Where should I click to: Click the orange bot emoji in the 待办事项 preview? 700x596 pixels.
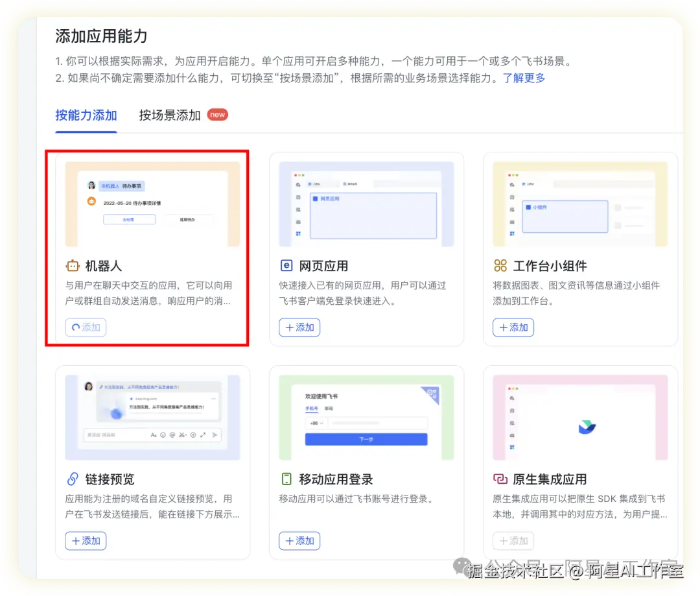coord(91,200)
